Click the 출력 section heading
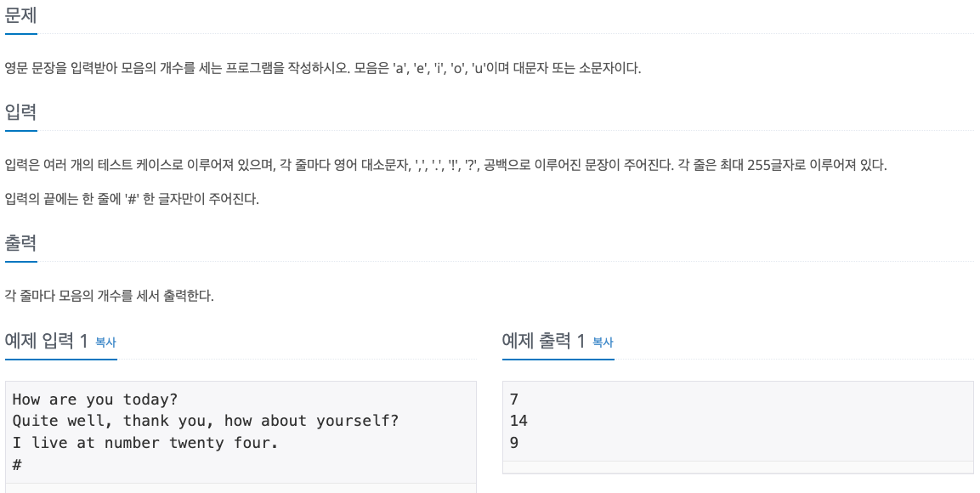Viewport: 980px width, 493px height. point(21,242)
